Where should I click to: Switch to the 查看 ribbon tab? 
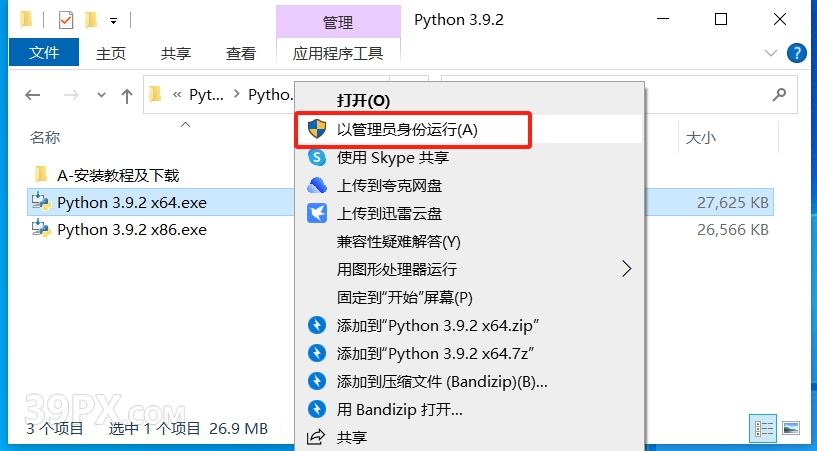241,53
